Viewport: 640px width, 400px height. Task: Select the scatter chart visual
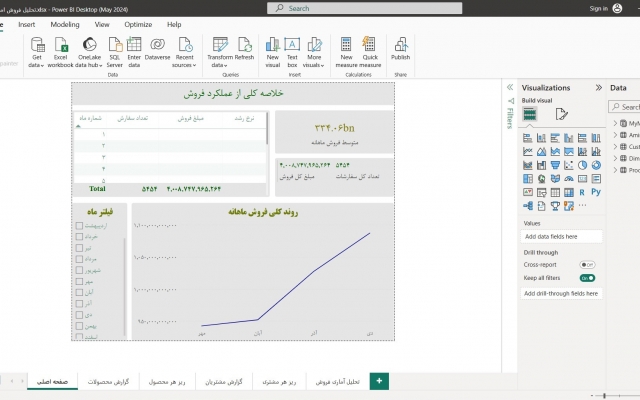(x=569, y=165)
